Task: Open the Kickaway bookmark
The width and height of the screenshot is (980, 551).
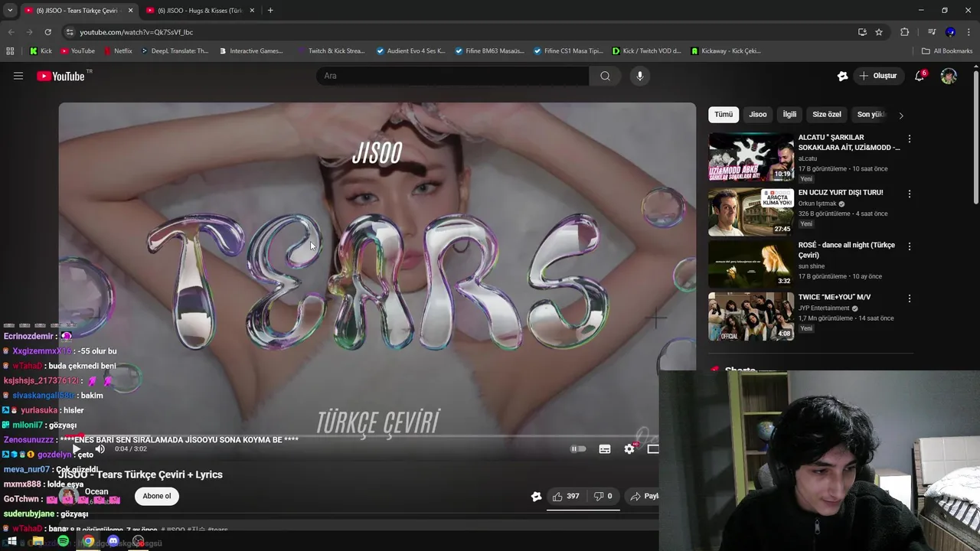Action: click(725, 51)
